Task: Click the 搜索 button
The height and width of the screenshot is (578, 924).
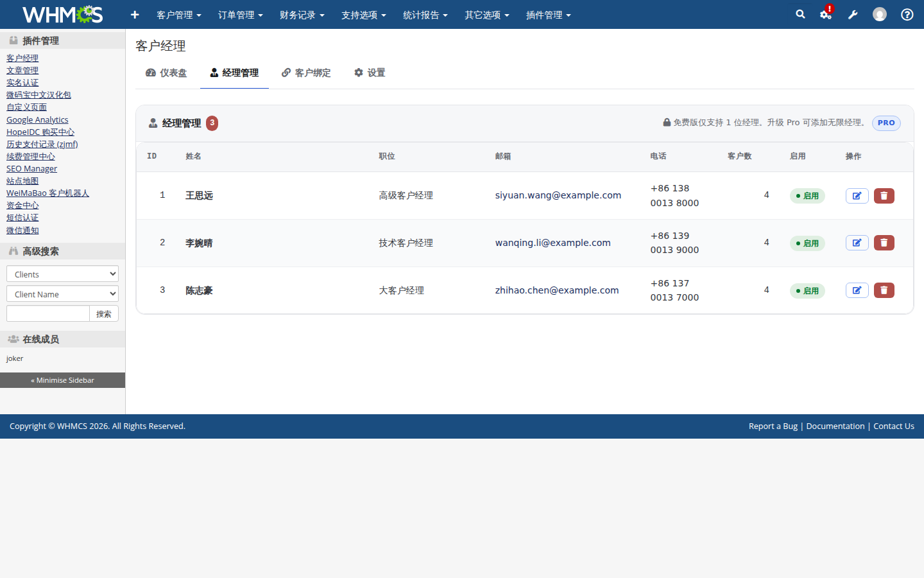Action: (104, 314)
